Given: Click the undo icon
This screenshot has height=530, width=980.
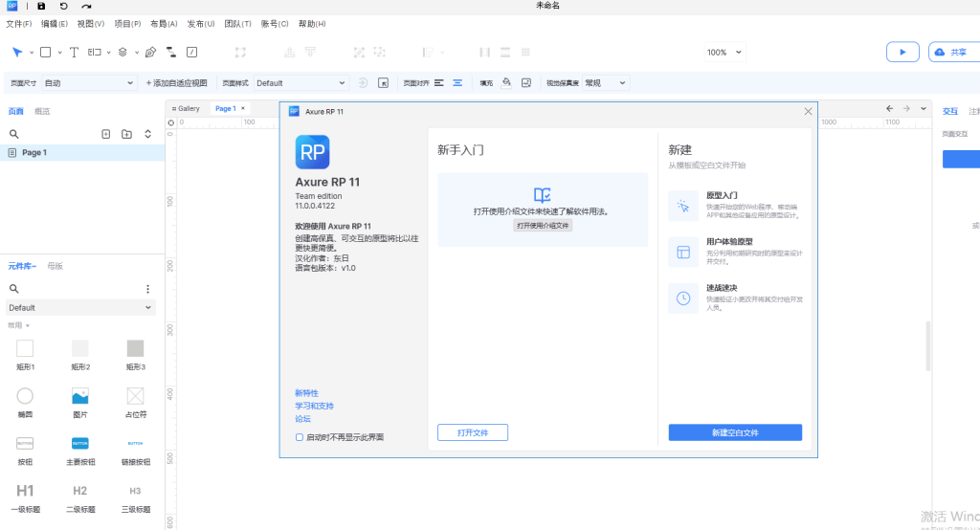Looking at the screenshot, I should pyautogui.click(x=64, y=7).
